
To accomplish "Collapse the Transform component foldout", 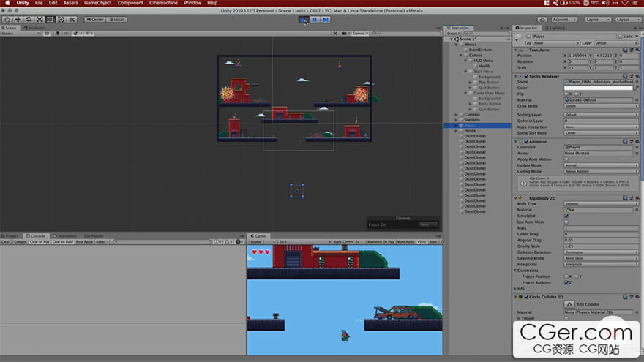I will tap(515, 50).
